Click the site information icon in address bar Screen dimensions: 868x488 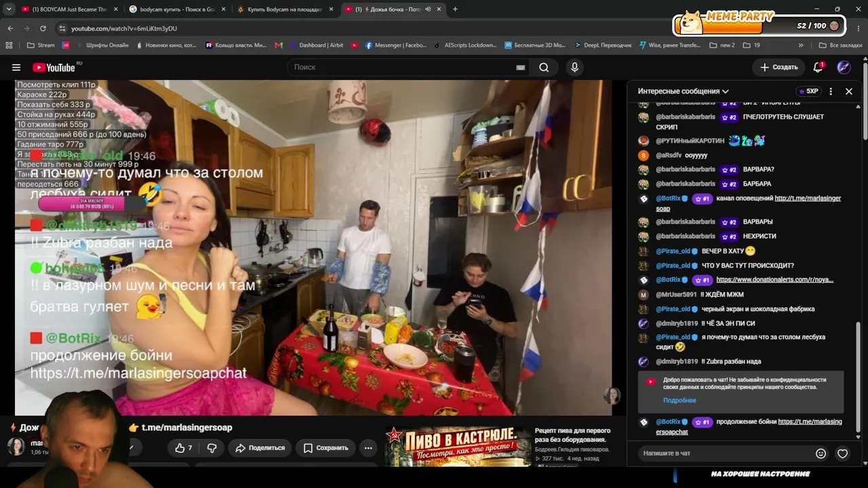62,28
